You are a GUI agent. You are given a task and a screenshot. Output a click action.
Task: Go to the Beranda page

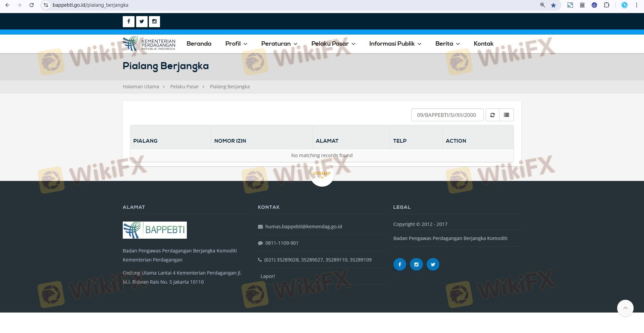point(199,44)
